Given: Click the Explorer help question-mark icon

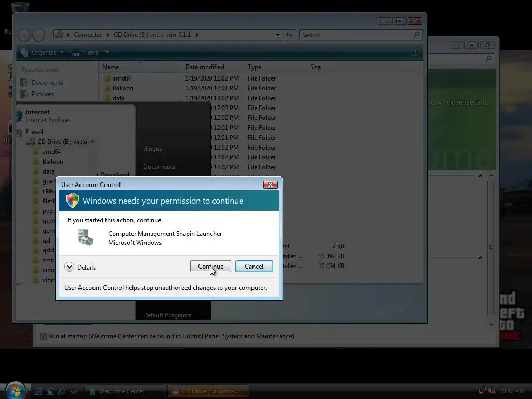Looking at the screenshot, I should 415,52.
